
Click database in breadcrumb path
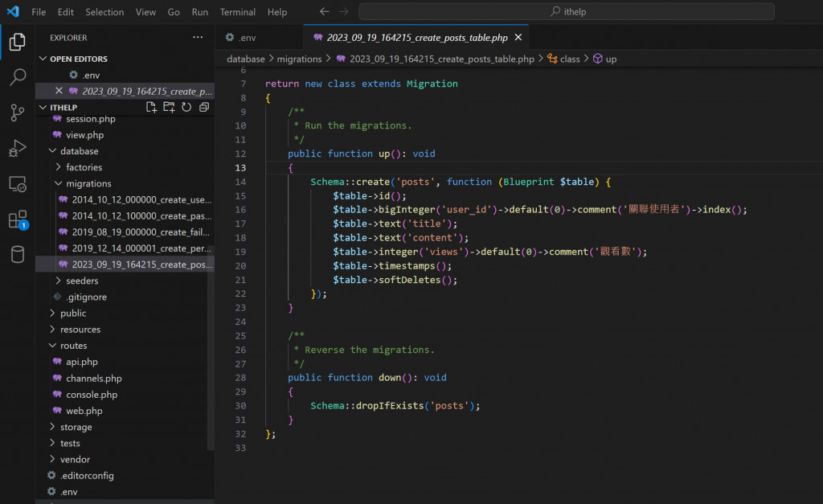246,59
